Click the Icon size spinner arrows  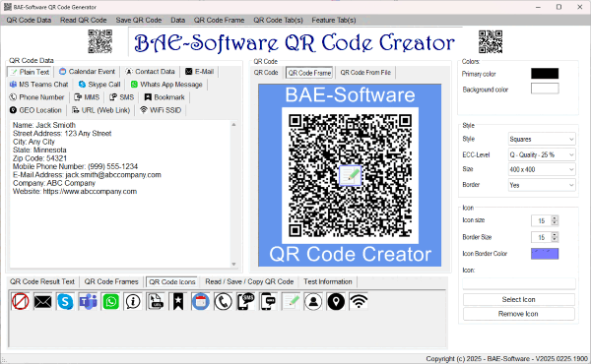pyautogui.click(x=555, y=220)
